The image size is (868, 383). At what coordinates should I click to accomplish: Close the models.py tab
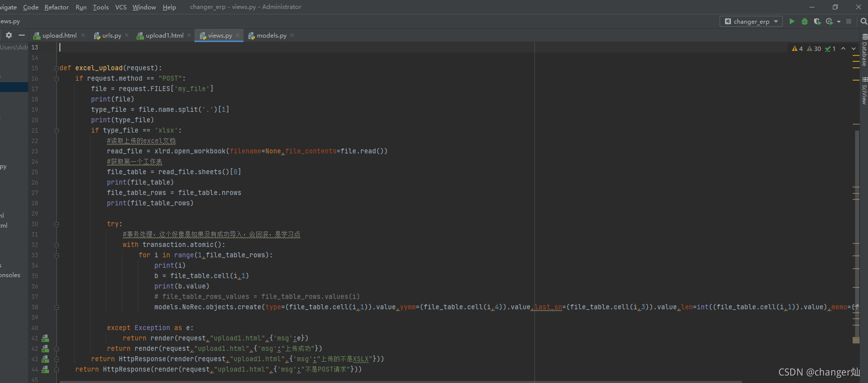pyautogui.click(x=292, y=35)
